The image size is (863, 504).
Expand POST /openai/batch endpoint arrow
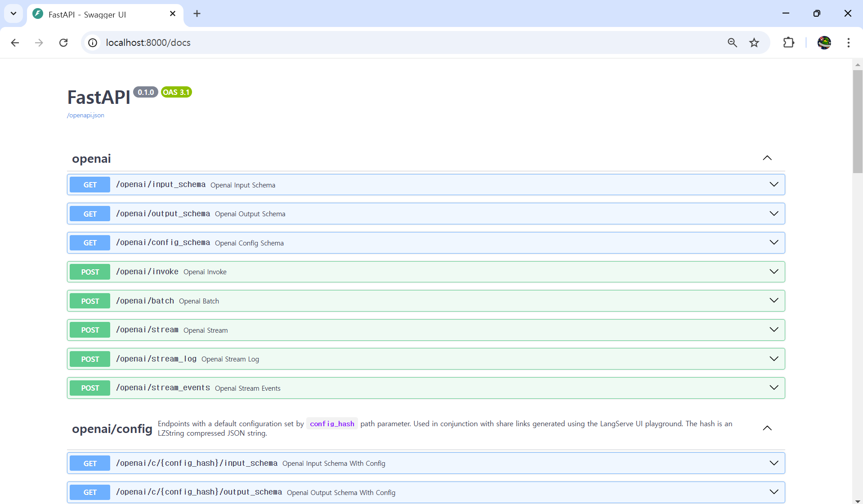[774, 301]
